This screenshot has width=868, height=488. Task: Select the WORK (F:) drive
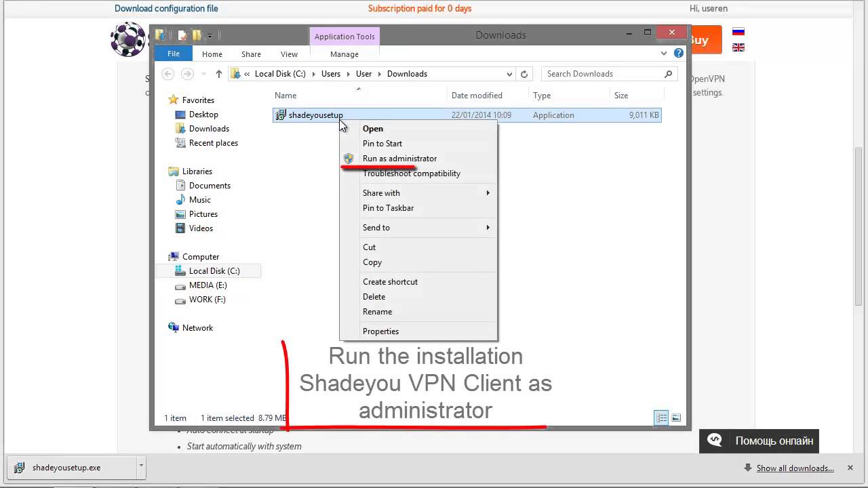click(x=207, y=300)
